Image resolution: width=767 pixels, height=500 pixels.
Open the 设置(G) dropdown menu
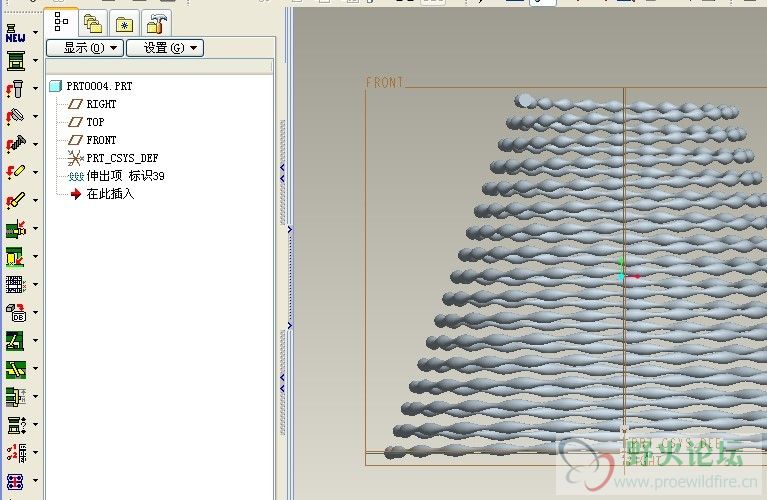165,48
